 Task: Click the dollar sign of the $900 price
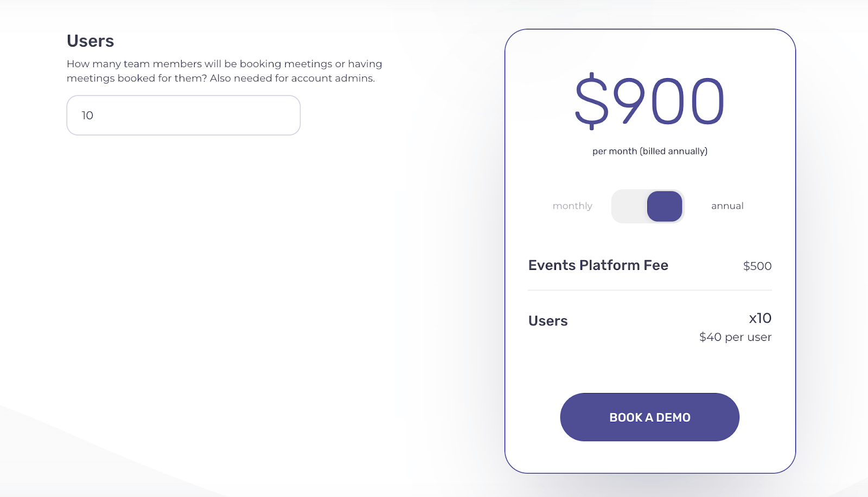(x=591, y=101)
